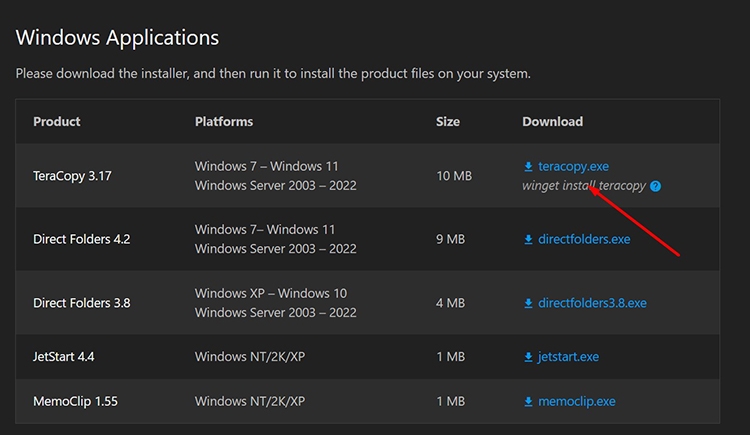Download teracopy.exe installer
750x435 pixels.
click(573, 167)
